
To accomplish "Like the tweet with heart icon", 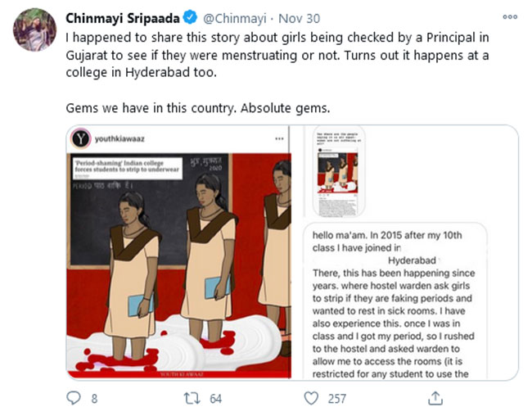I will (x=311, y=399).
